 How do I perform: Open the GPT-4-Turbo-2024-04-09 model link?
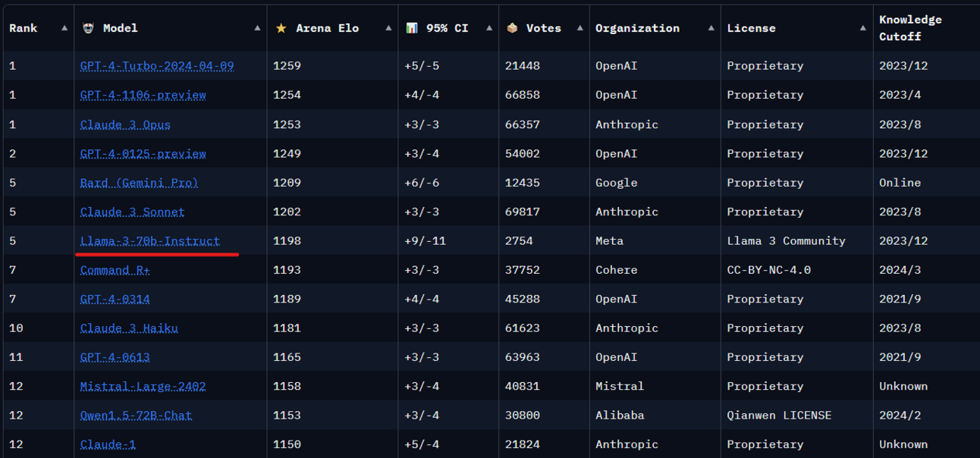tap(157, 66)
